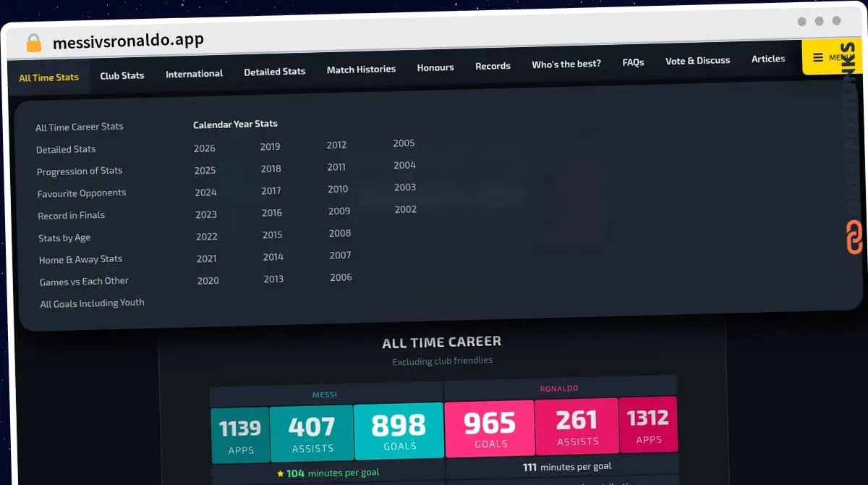Open the Vote & Discuss nav item
The image size is (868, 485).
coord(697,61)
